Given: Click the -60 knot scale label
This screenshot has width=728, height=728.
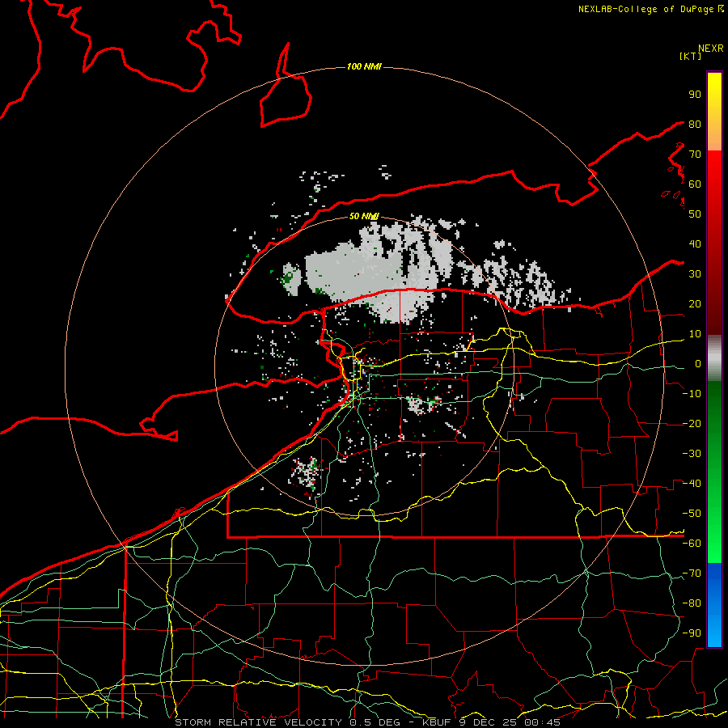Looking at the screenshot, I should [x=692, y=544].
